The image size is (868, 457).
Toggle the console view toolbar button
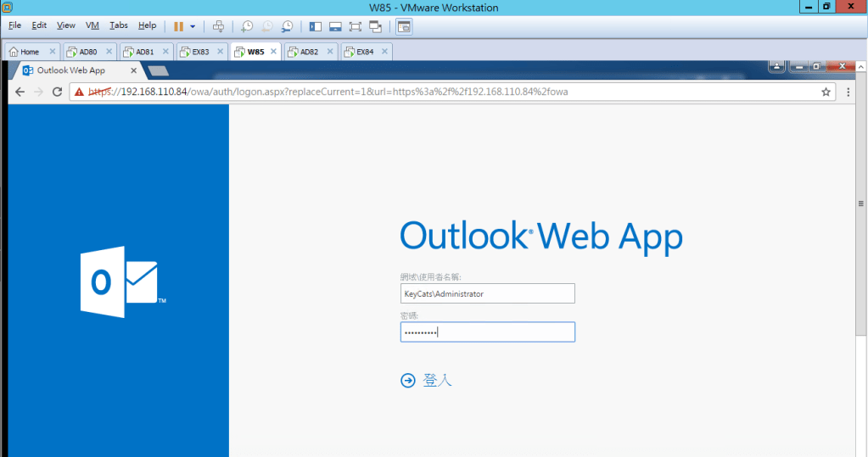point(404,26)
